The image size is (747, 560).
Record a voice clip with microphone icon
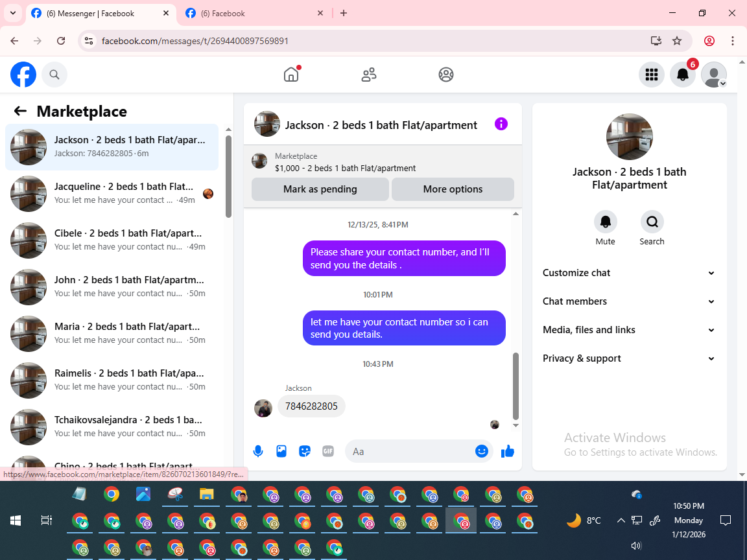point(258,451)
